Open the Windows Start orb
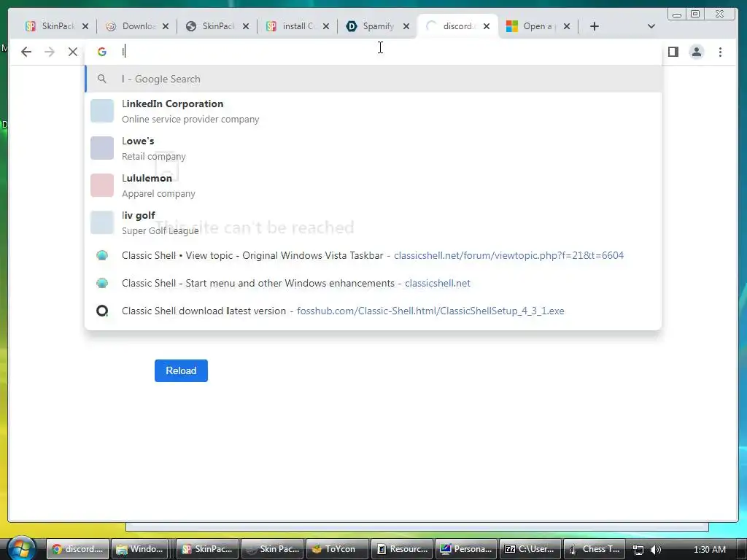 [x=20, y=548]
